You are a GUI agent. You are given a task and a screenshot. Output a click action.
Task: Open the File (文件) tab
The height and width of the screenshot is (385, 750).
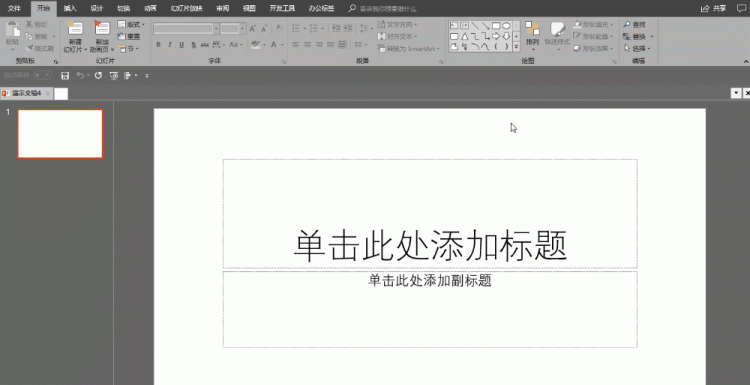[14, 8]
